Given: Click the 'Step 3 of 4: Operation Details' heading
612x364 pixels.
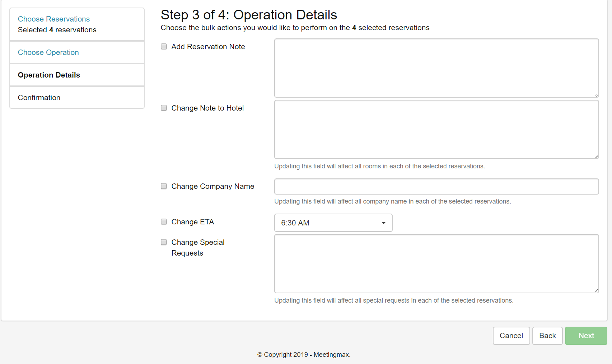Looking at the screenshot, I should point(249,15).
